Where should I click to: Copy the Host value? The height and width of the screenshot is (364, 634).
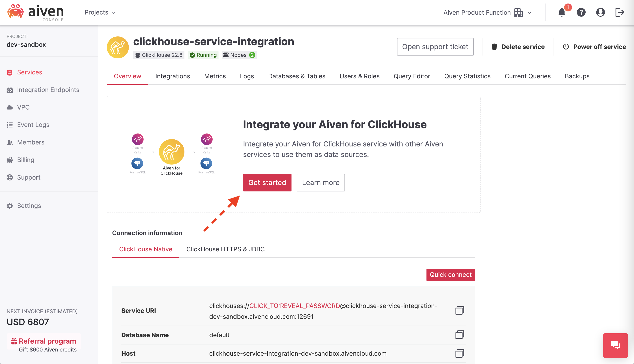(459, 353)
